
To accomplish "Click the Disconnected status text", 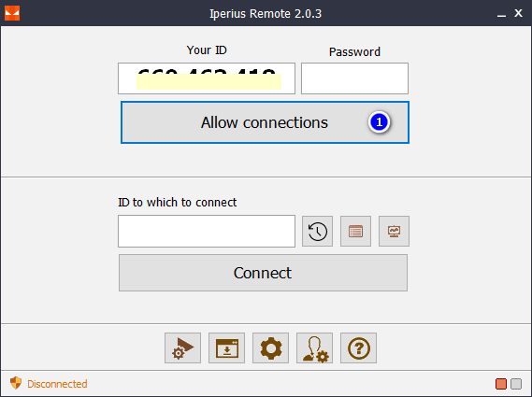I will [x=57, y=384].
